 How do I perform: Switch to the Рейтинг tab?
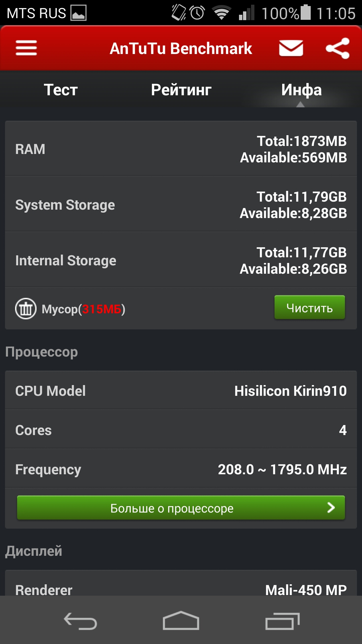point(181,90)
